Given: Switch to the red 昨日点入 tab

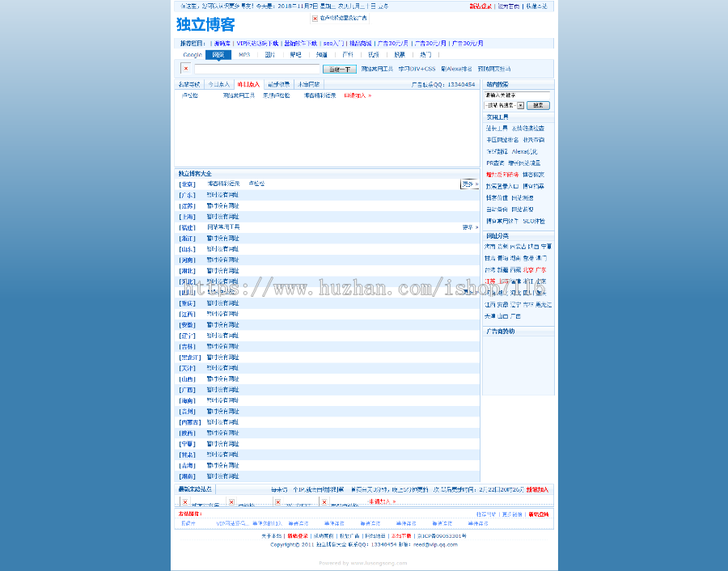Looking at the screenshot, I should pos(248,84).
